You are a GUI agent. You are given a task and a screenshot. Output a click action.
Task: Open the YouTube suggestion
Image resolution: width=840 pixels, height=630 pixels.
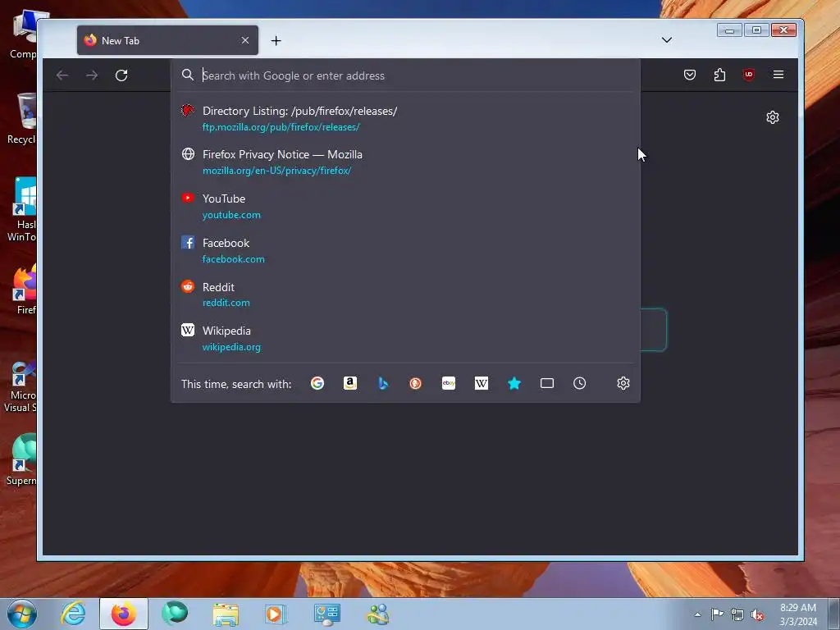pyautogui.click(x=405, y=206)
